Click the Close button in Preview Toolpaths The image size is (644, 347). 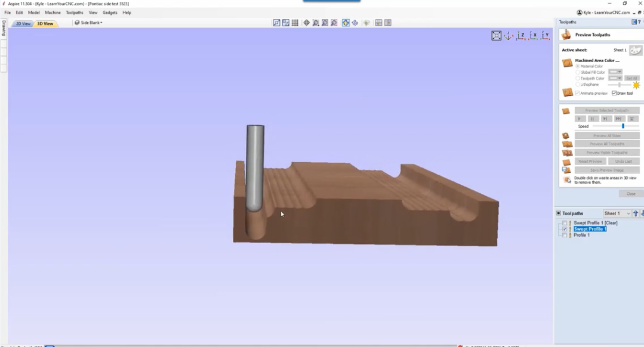pyautogui.click(x=630, y=193)
